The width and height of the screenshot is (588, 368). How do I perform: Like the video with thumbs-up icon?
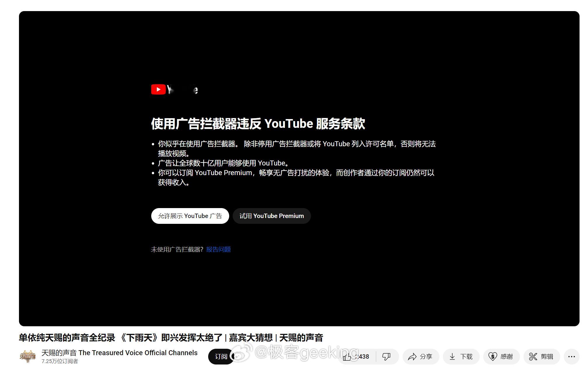click(357, 357)
